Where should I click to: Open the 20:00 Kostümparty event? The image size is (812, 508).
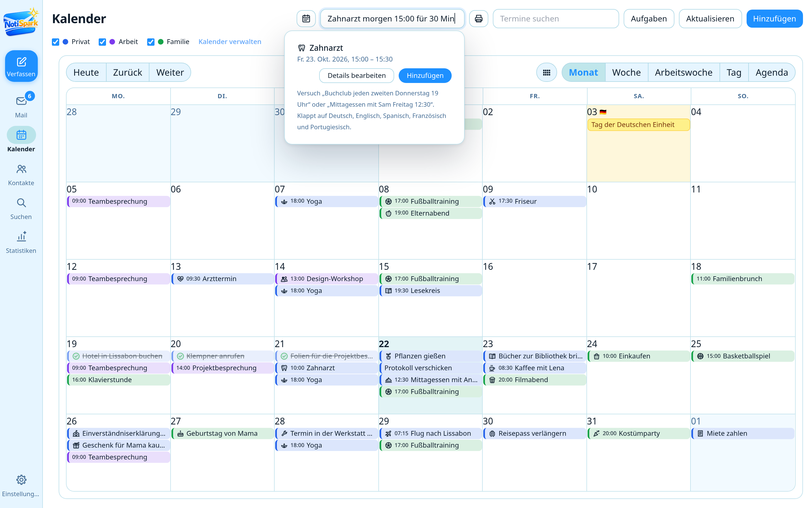pos(639,433)
